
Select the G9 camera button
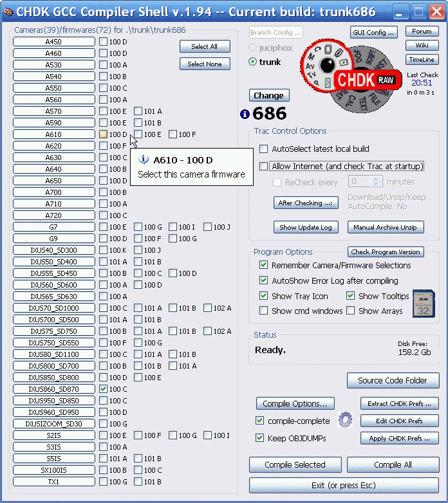point(54,239)
